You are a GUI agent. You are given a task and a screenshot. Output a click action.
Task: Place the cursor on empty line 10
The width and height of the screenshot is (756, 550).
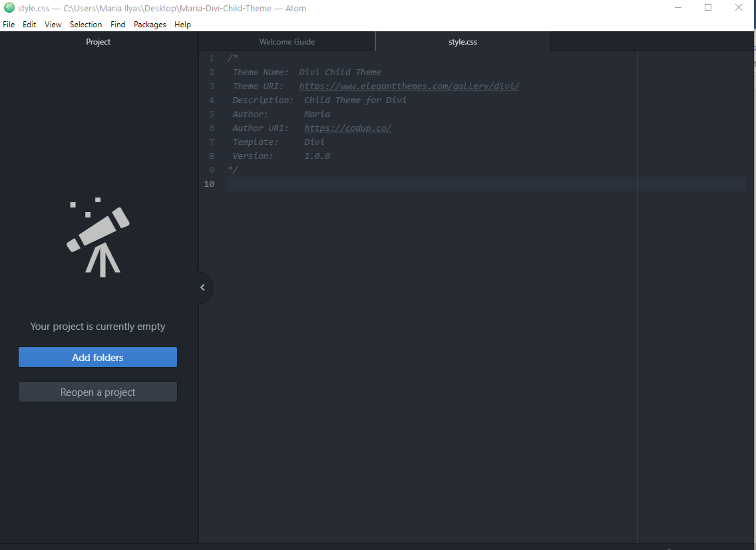tap(487, 184)
